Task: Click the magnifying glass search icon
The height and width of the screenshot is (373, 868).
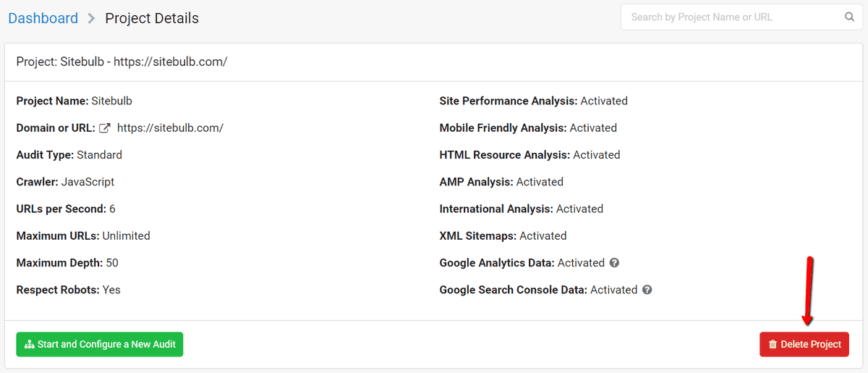Action: (850, 17)
